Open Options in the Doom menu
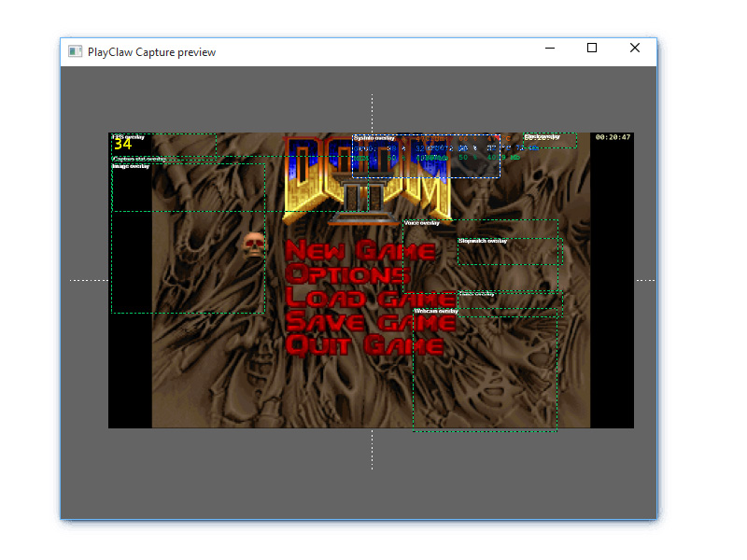Image resolution: width=747 pixels, height=560 pixels. click(x=347, y=274)
